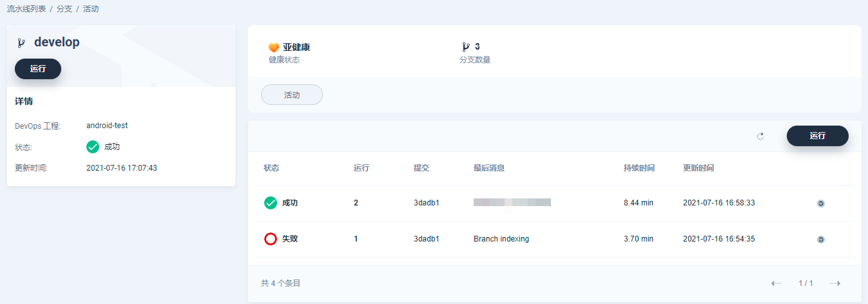The width and height of the screenshot is (868, 304).
Task: Open the Branch indexing run message
Action: pos(501,239)
